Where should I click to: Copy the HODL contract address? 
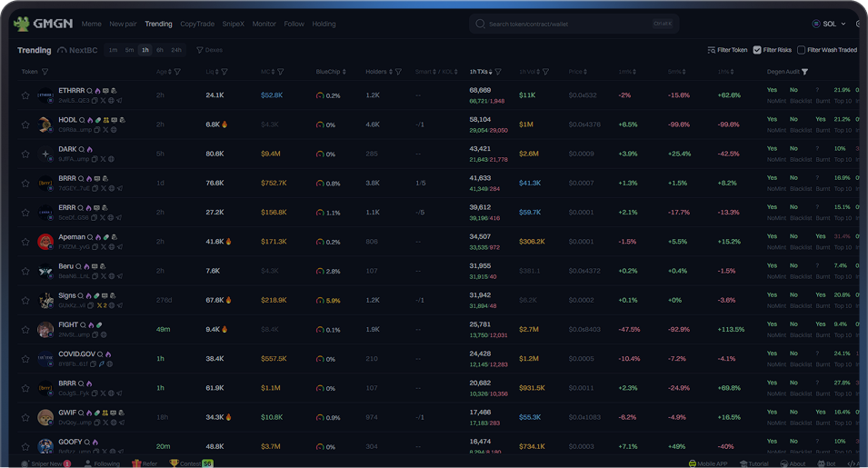[x=97, y=130]
